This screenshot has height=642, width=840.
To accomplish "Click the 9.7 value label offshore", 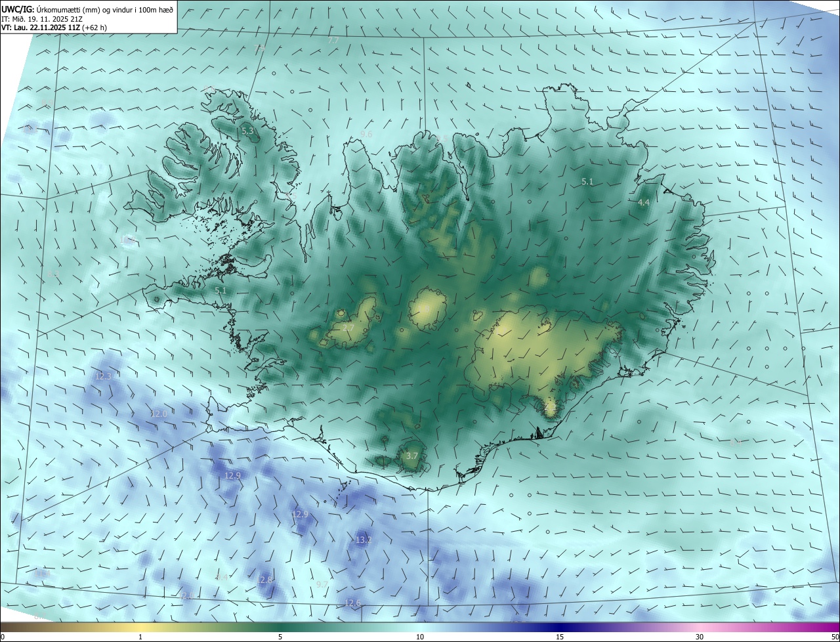I will [x=322, y=584].
